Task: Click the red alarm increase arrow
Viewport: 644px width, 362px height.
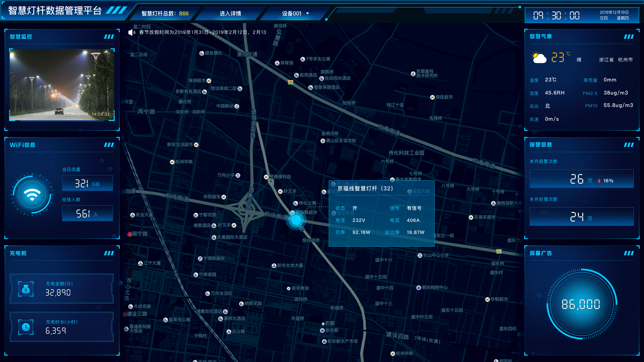Action: (599, 181)
